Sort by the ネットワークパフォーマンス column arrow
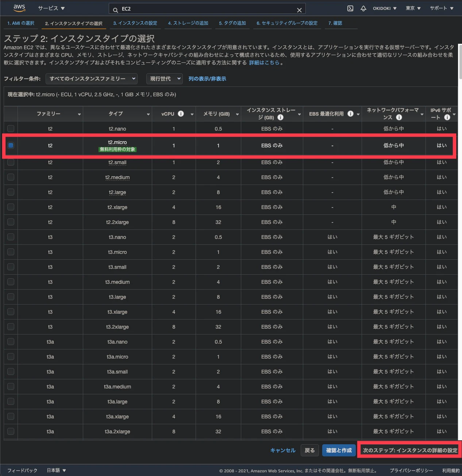Viewport: 462px width, 476px height. pos(422,115)
